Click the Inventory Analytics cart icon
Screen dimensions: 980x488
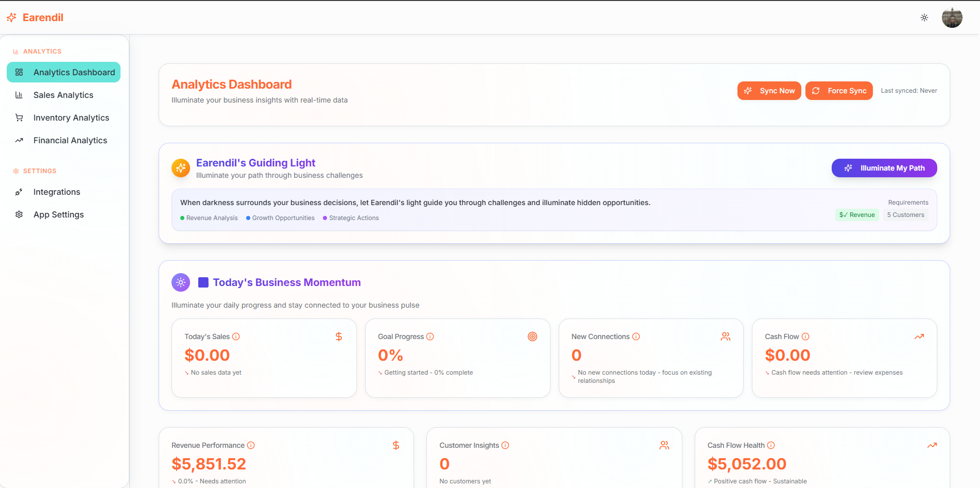[x=19, y=117]
